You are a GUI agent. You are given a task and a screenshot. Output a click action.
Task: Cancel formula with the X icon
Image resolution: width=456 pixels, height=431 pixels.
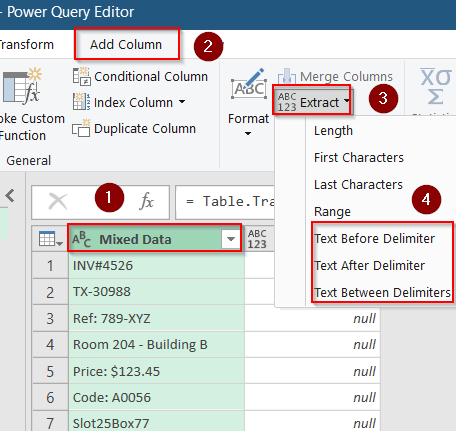(58, 202)
